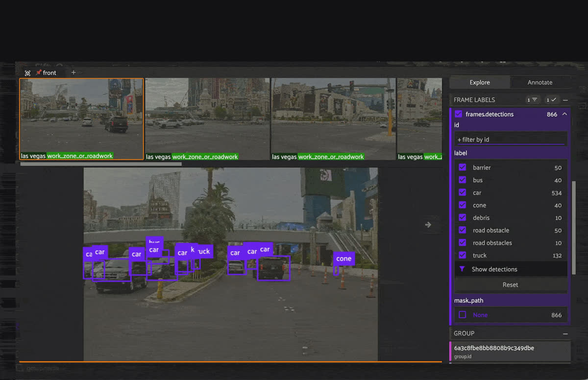The image size is (588, 380).
Task: Click the mask_path field heading
Action: [469, 301]
